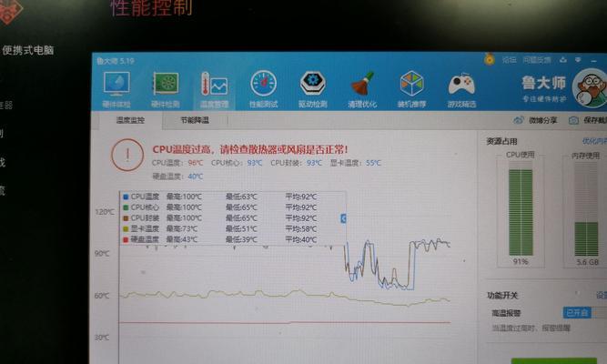Click Weibo icon beside 微博分享
607x364 pixels.
(x=519, y=120)
